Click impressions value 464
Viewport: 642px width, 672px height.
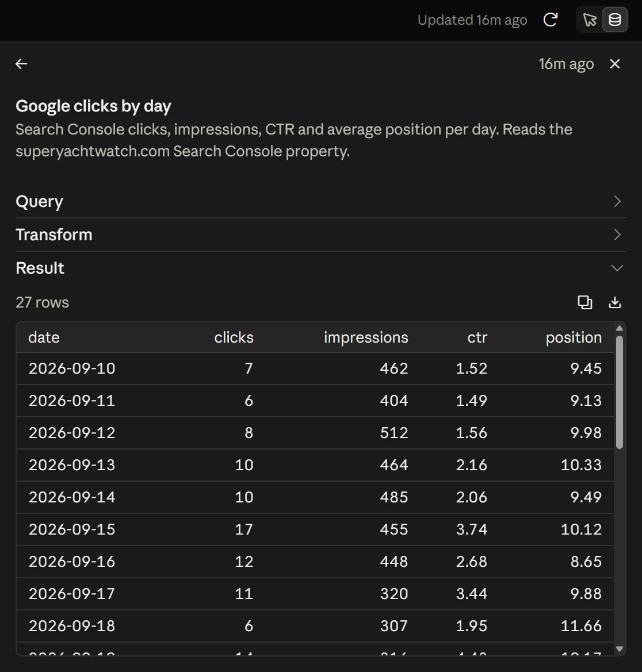pos(393,465)
